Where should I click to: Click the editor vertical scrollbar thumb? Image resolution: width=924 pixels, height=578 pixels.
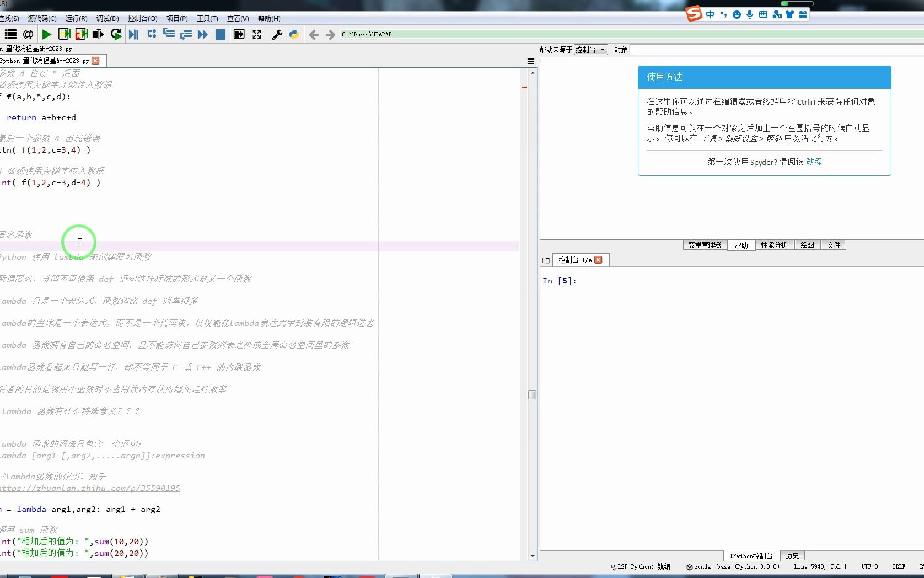[x=532, y=395]
